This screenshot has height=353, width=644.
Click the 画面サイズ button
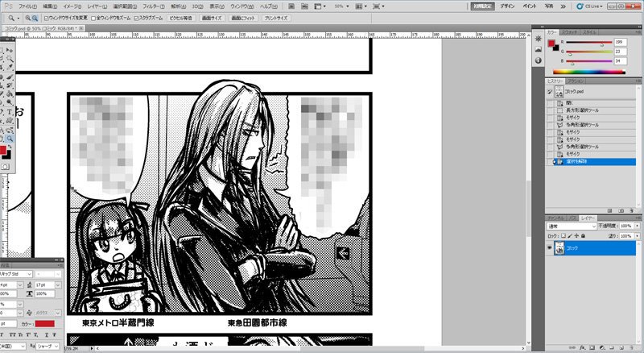coord(212,18)
